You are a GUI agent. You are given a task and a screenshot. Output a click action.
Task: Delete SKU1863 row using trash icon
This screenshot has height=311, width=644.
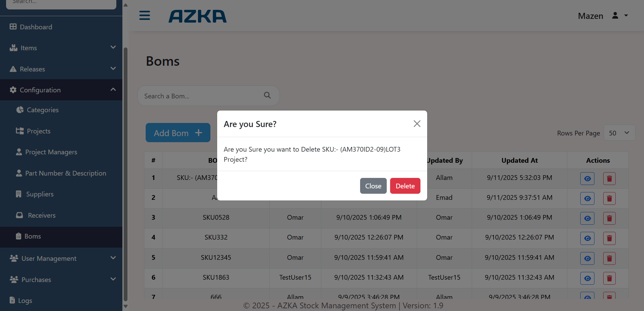point(609,278)
